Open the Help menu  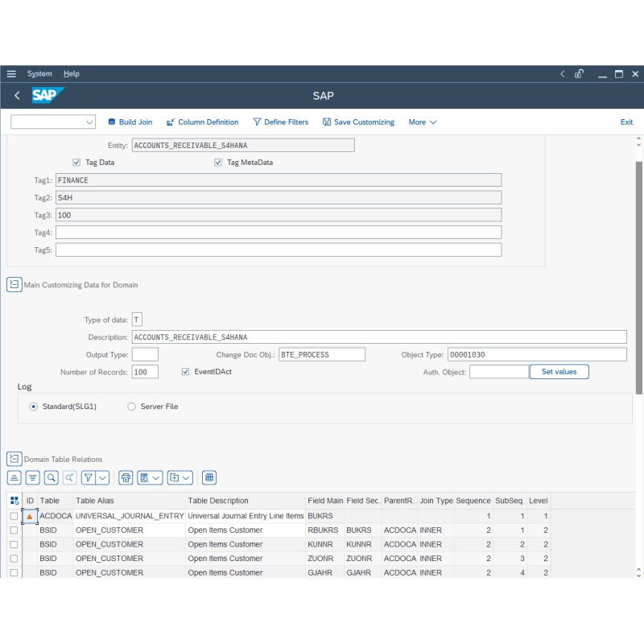(72, 74)
